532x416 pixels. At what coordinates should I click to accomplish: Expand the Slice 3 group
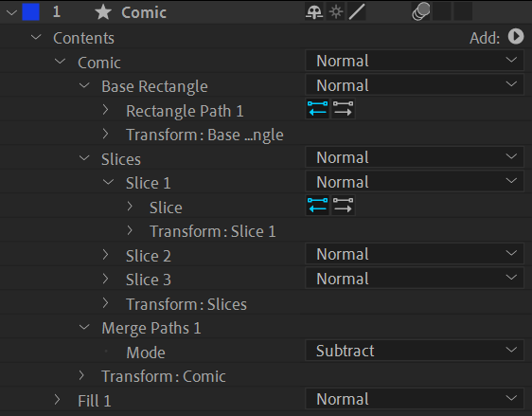pos(105,279)
